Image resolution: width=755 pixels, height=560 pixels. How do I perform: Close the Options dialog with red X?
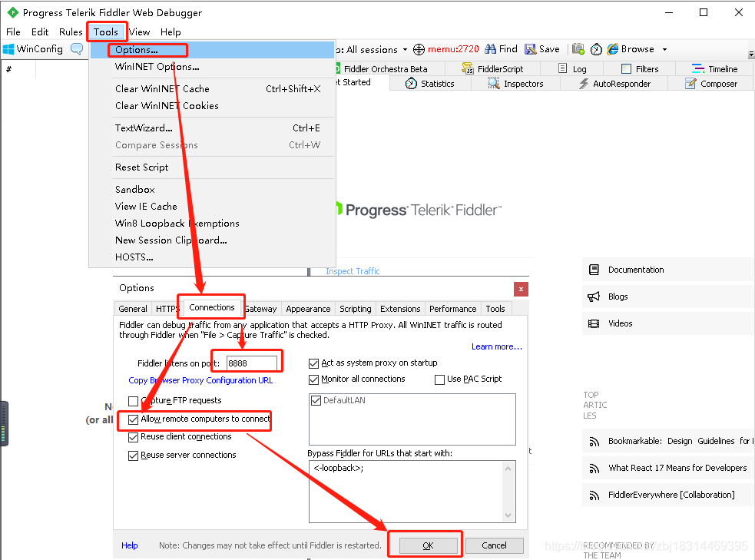pos(521,289)
